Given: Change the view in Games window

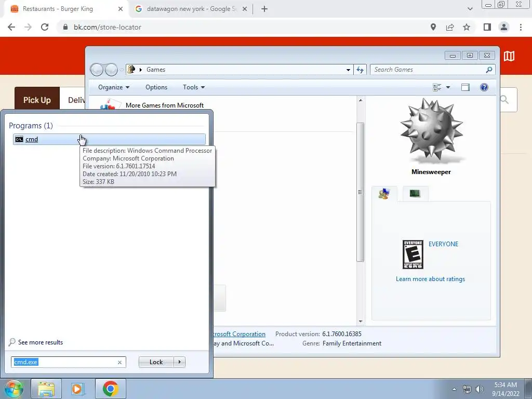Looking at the screenshot, I should 437,87.
